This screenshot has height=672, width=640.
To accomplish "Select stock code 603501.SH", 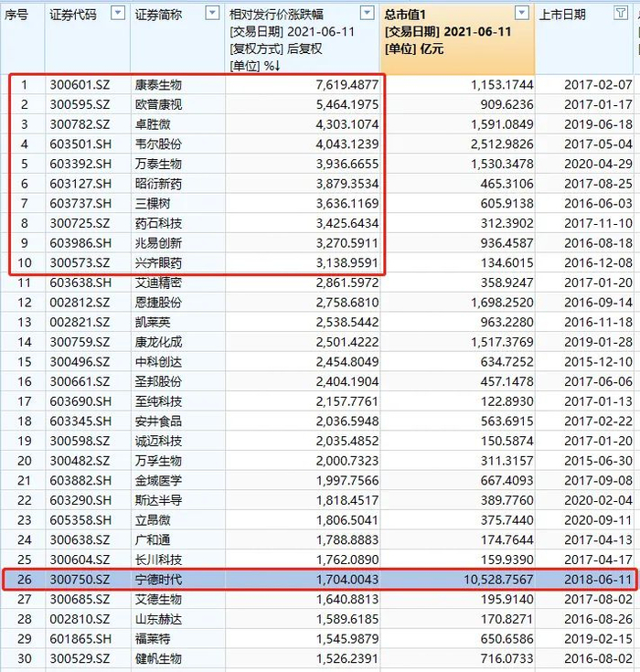I will click(80, 144).
